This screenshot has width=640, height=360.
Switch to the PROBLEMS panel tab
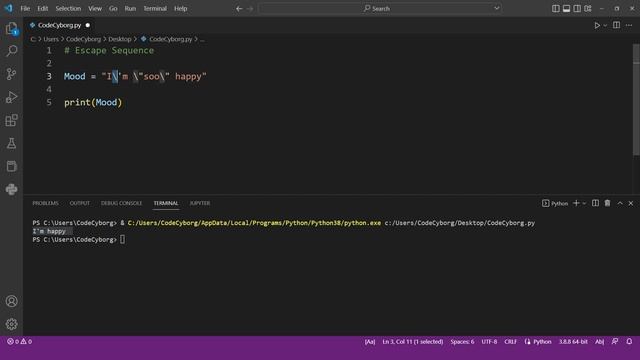[x=45, y=203]
